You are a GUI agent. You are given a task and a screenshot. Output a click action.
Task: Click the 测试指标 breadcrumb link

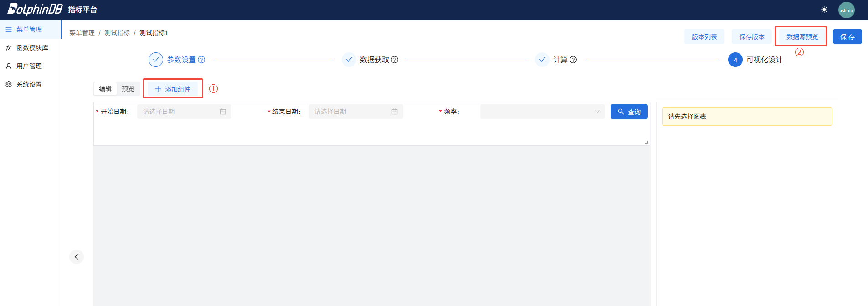coord(117,33)
